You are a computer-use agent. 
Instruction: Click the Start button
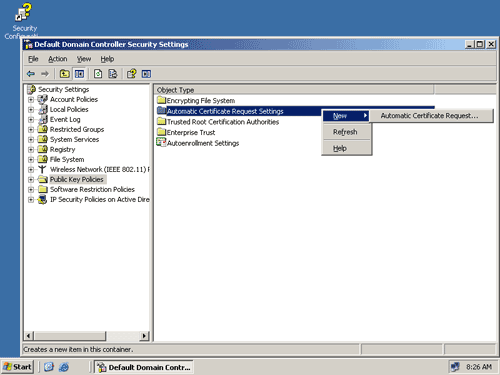tap(17, 367)
